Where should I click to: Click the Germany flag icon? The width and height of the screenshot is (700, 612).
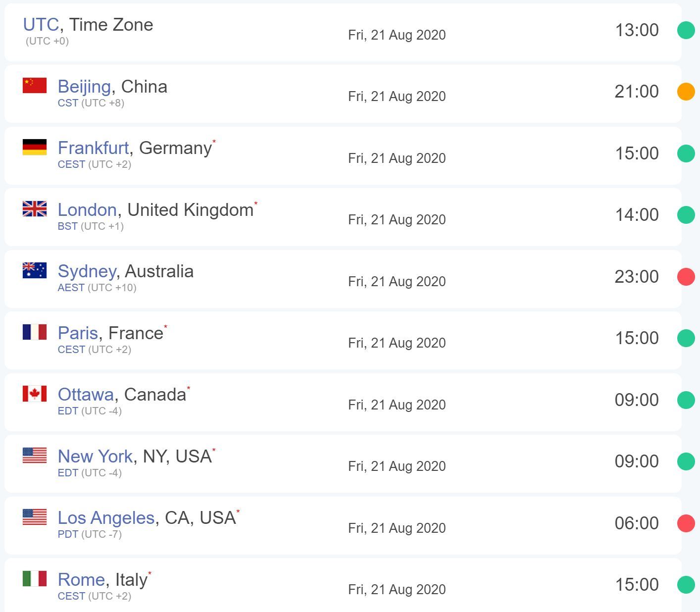[x=35, y=147]
